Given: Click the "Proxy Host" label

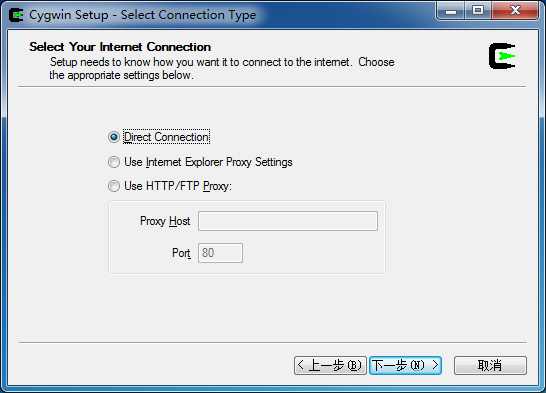Looking at the screenshot, I should pyautogui.click(x=165, y=221).
